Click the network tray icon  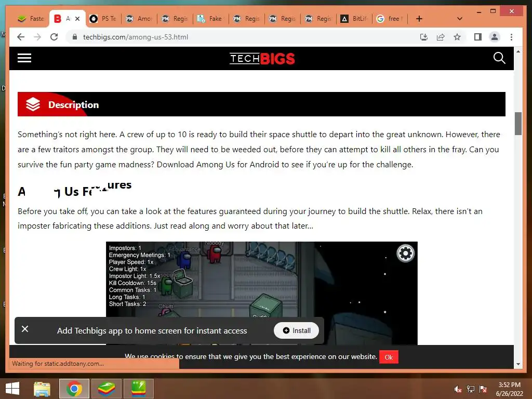click(x=471, y=389)
